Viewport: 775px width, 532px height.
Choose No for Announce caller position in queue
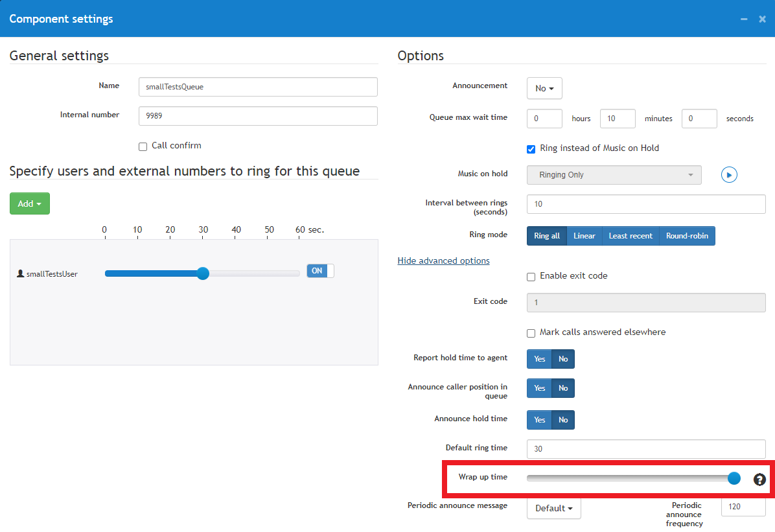click(x=563, y=388)
